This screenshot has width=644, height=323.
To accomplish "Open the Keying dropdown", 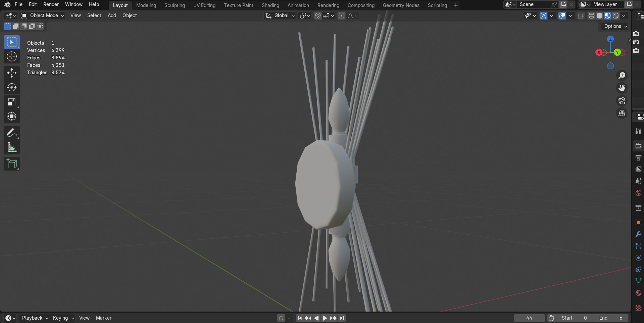I will pos(63,318).
